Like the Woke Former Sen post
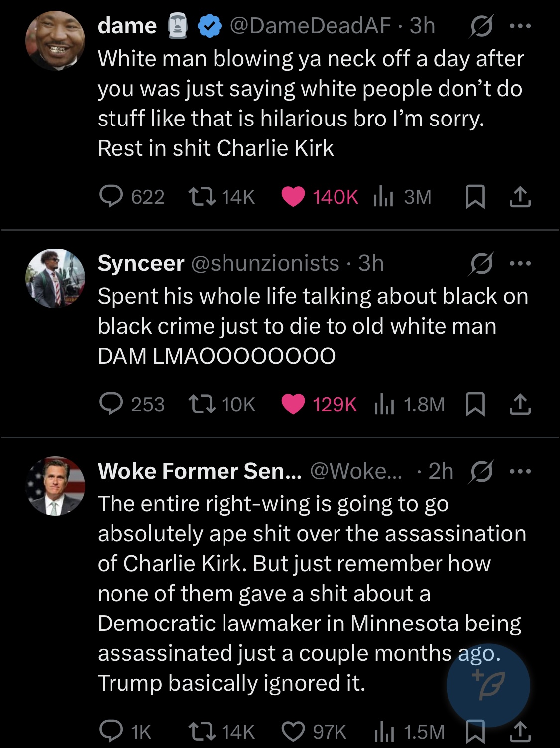This screenshot has width=560, height=748. tap(293, 731)
